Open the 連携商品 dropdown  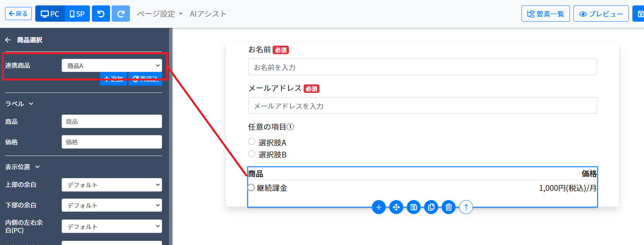pyautogui.click(x=112, y=66)
